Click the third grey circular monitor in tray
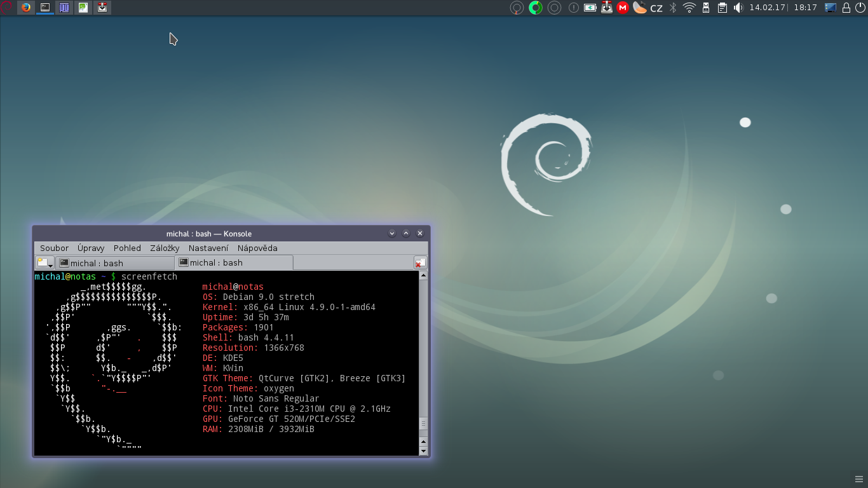 (555, 8)
